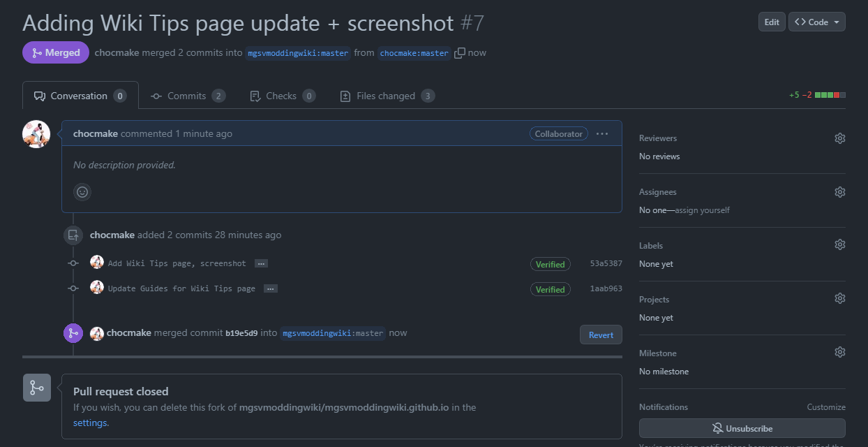Click the Edit title button
Screen dimensions: 868x447
(x=772, y=22)
